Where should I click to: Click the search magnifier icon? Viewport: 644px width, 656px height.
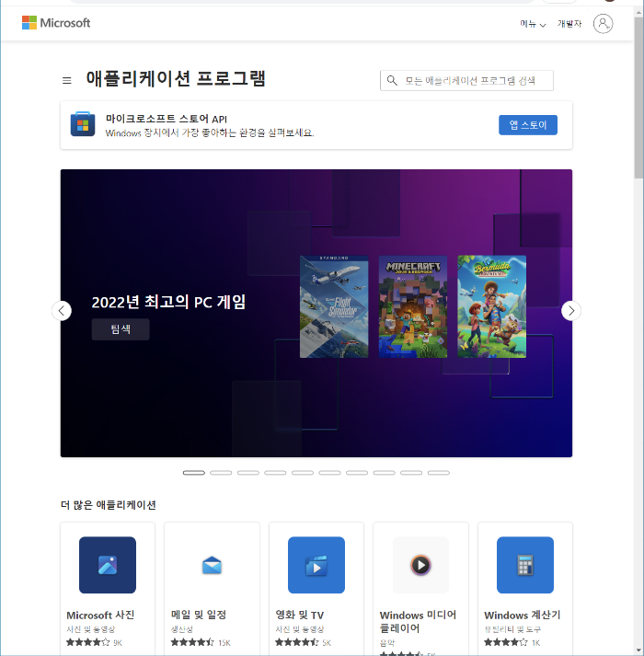[x=392, y=80]
